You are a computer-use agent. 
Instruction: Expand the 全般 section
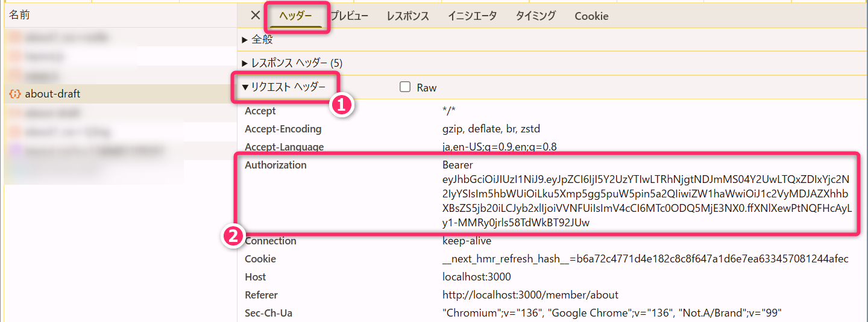click(x=257, y=40)
